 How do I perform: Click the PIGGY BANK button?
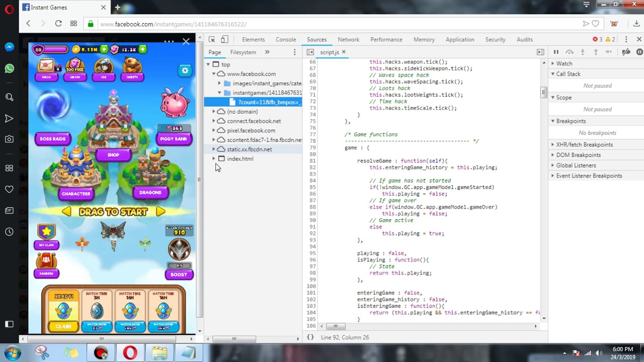point(174,139)
